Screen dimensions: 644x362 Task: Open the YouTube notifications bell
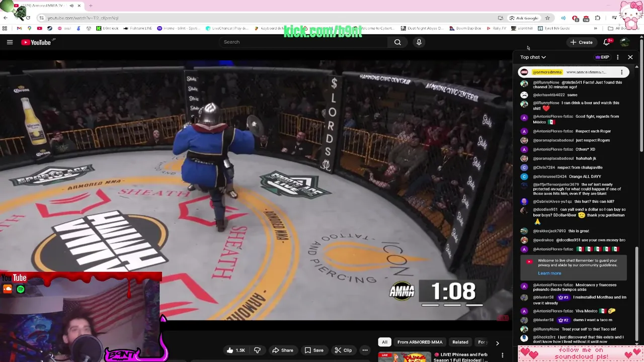tap(607, 42)
